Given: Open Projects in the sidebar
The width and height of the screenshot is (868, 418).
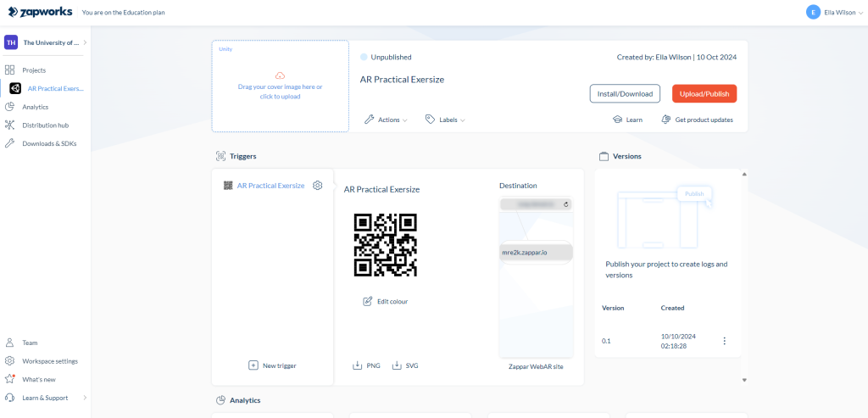Looking at the screenshot, I should click(x=34, y=70).
